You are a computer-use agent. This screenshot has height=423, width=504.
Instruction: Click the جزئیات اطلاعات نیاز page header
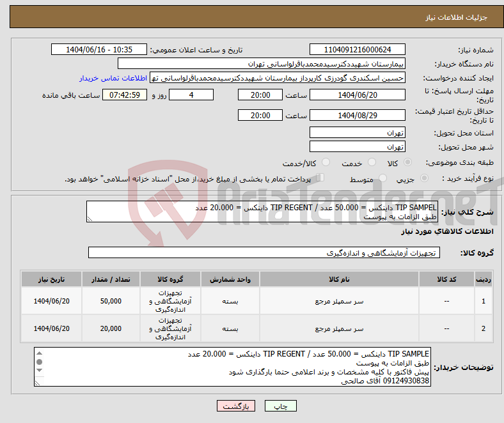[456, 17]
